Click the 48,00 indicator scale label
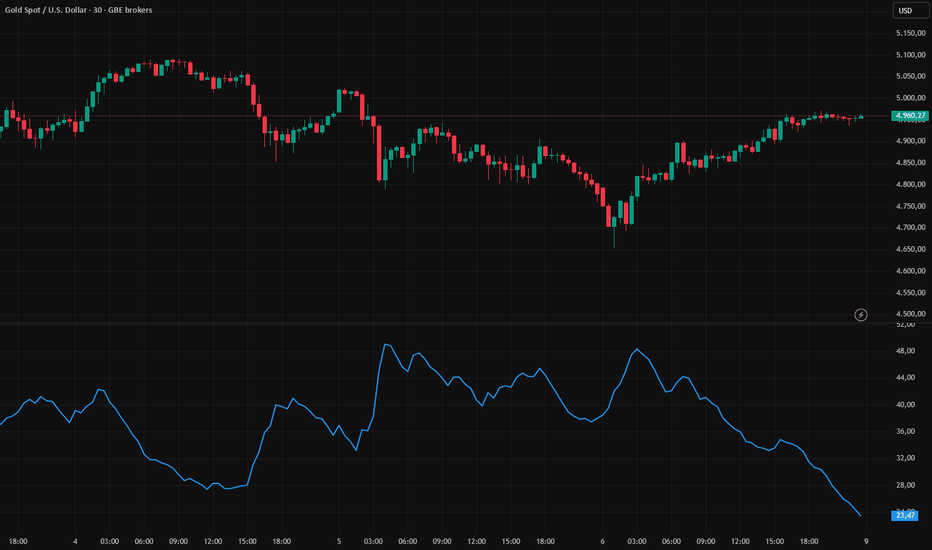 tap(905, 351)
